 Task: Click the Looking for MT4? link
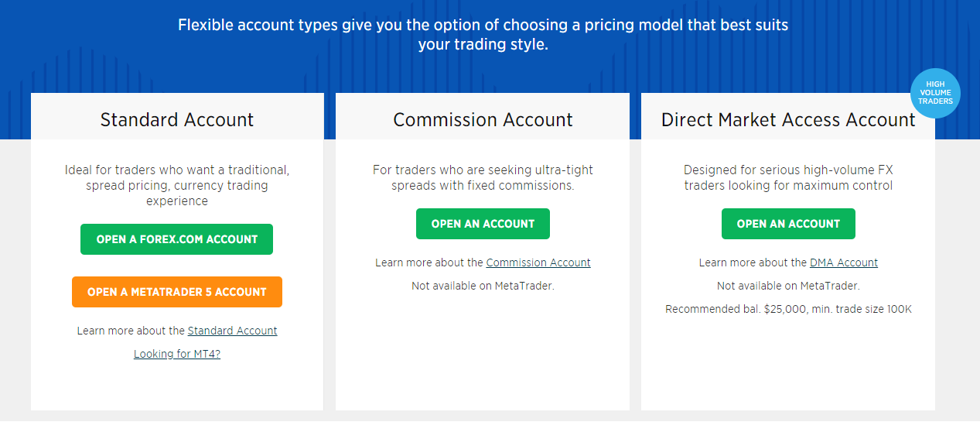pyautogui.click(x=176, y=354)
